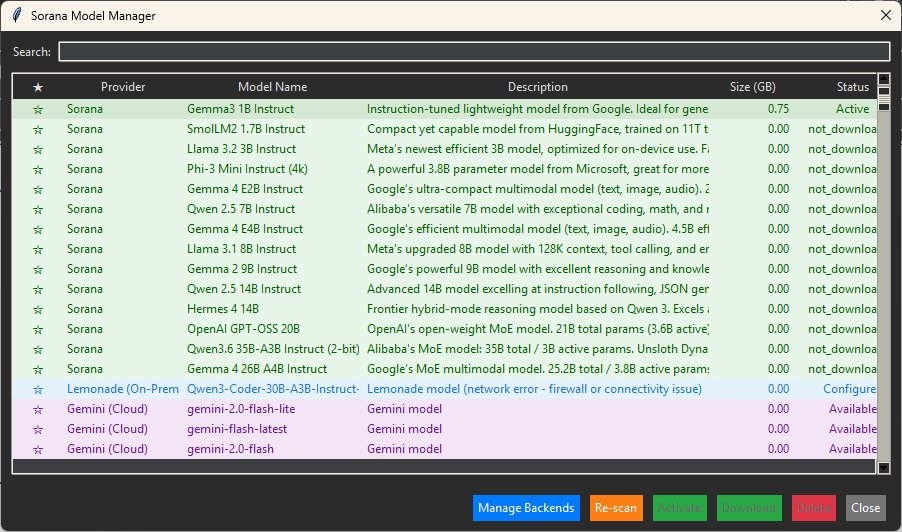Viewport: 902px width, 532px height.
Task: Click star beside gemini-2.0-flash model
Action: pyautogui.click(x=38, y=450)
